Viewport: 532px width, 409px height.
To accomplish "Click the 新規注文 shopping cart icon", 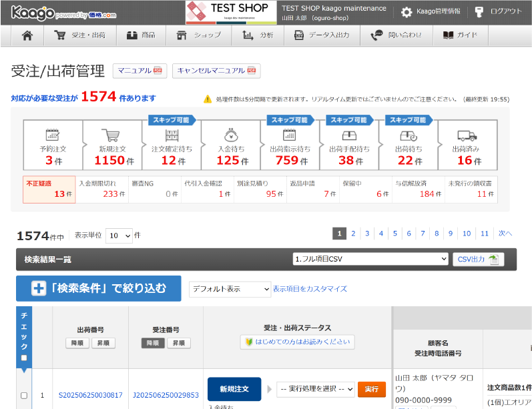I will [111, 135].
